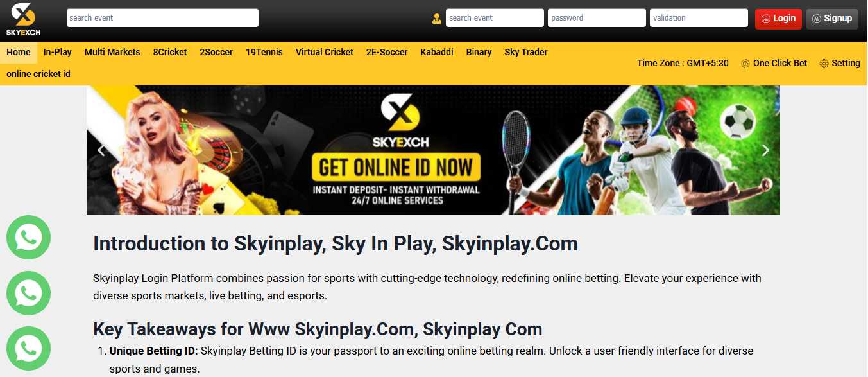The image size is (868, 377).
Task: Open the bottom WhatsApp chat icon
Action: (28, 349)
